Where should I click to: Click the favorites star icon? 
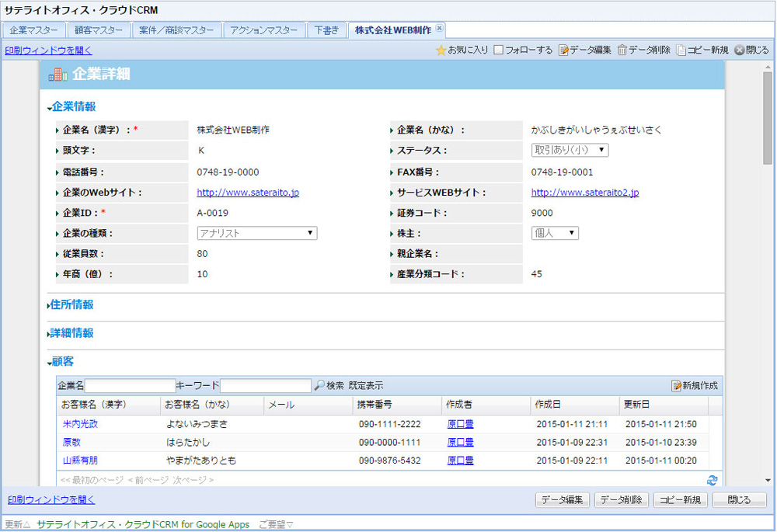441,50
